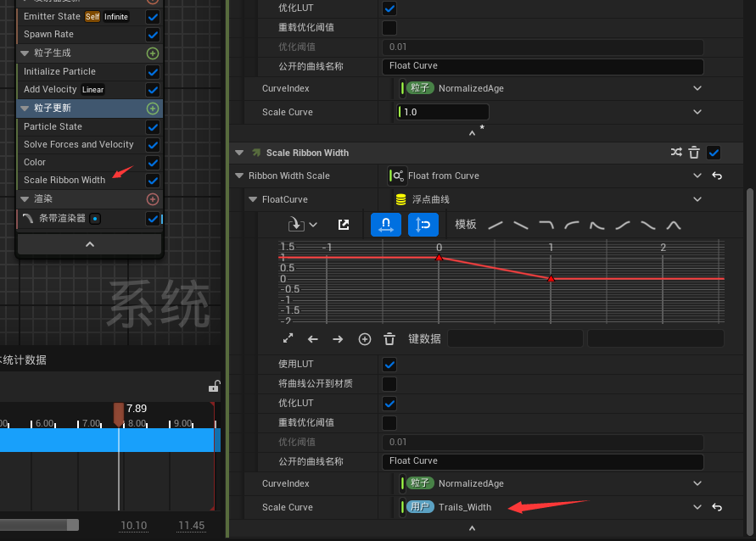This screenshot has height=541, width=756.
Task: Collapse the 粒子生成 group
Action: click(25, 53)
